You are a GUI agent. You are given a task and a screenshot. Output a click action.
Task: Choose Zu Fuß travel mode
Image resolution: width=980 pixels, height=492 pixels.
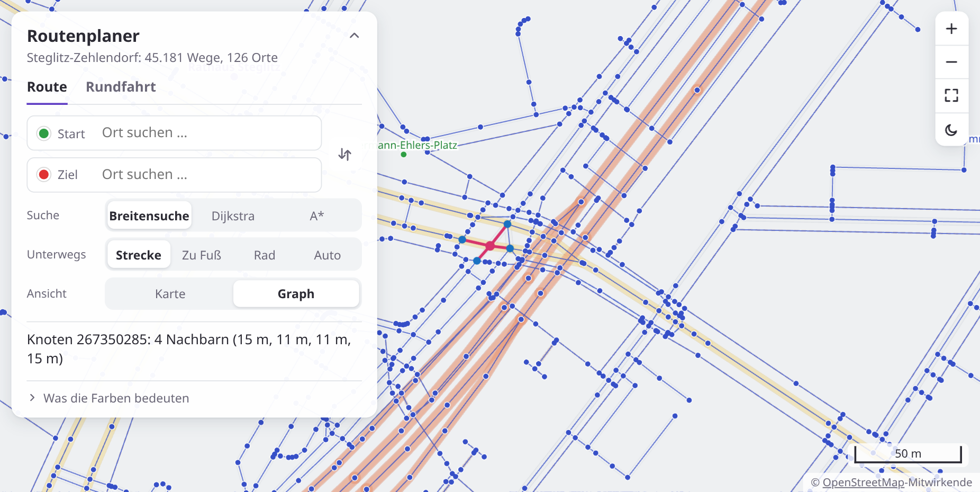pos(202,255)
